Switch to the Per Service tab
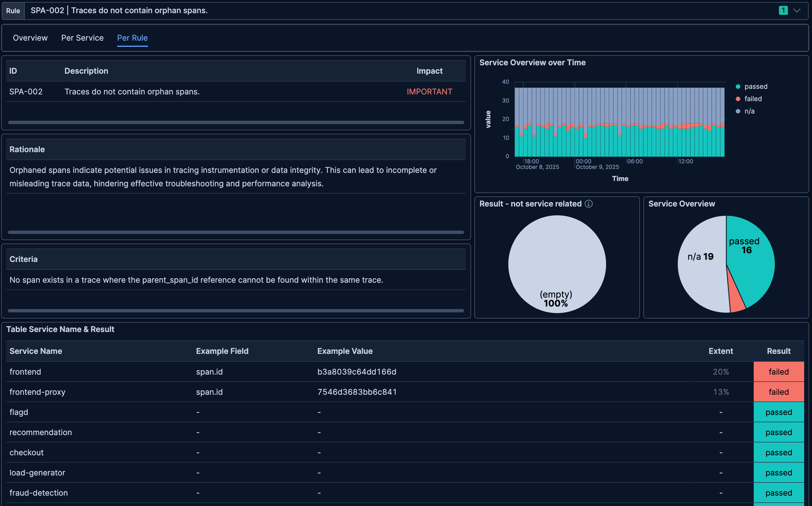This screenshot has width=812, height=506. 82,38
